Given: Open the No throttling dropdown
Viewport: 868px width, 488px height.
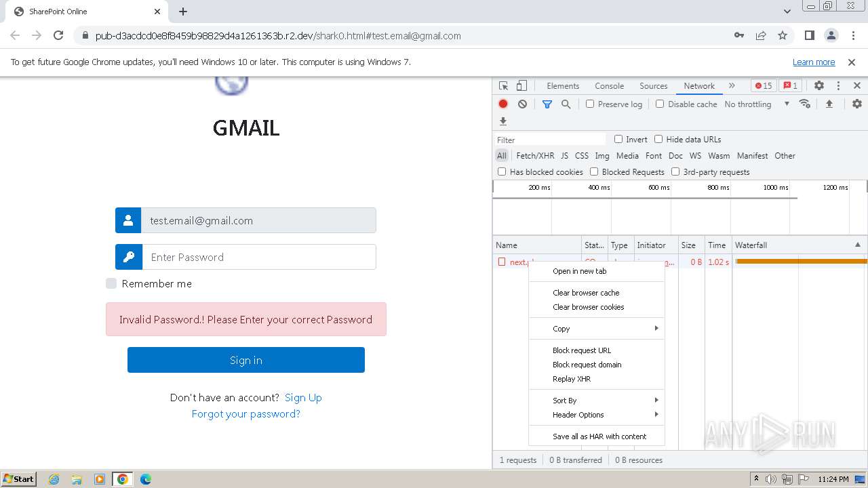Looking at the screenshot, I should pos(757,104).
